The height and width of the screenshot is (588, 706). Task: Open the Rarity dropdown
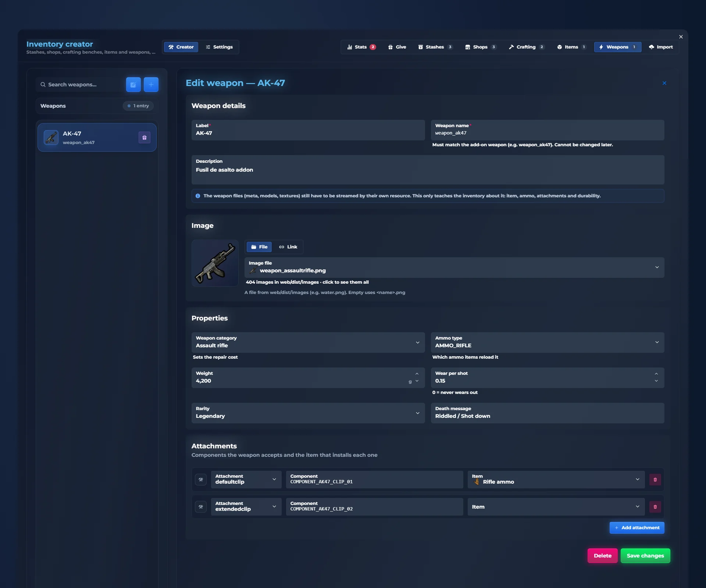click(308, 413)
